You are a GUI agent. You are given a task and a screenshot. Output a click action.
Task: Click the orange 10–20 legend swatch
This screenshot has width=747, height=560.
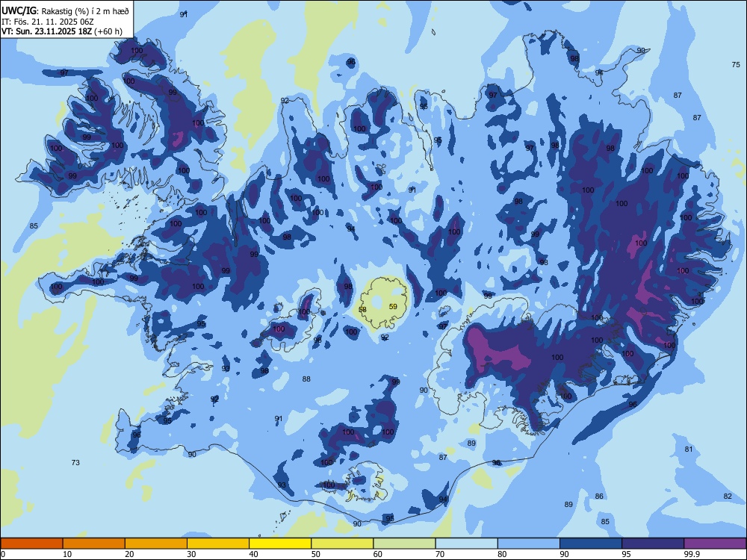pos(94,544)
